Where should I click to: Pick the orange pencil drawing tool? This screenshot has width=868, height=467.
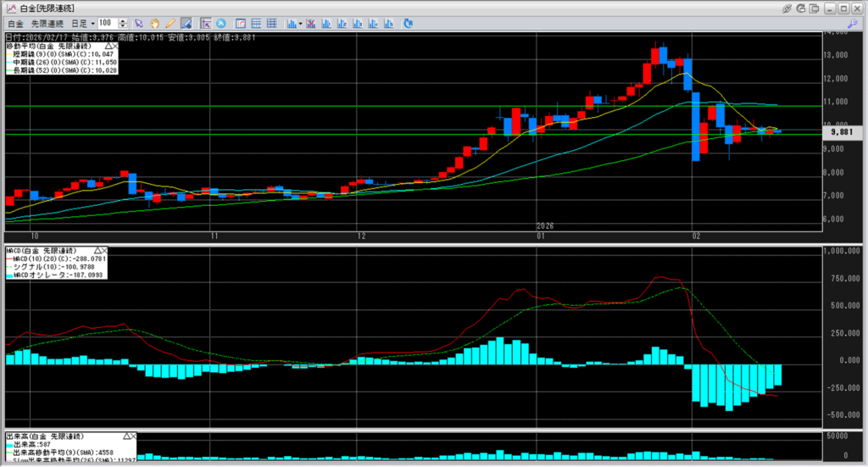(x=170, y=23)
